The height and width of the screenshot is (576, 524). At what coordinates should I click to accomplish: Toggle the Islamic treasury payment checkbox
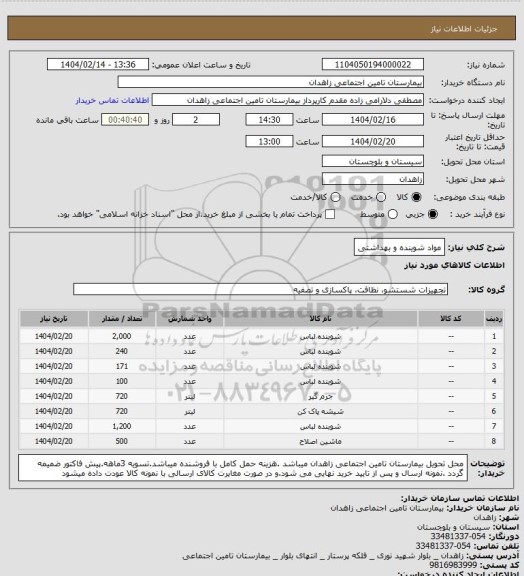[330, 214]
